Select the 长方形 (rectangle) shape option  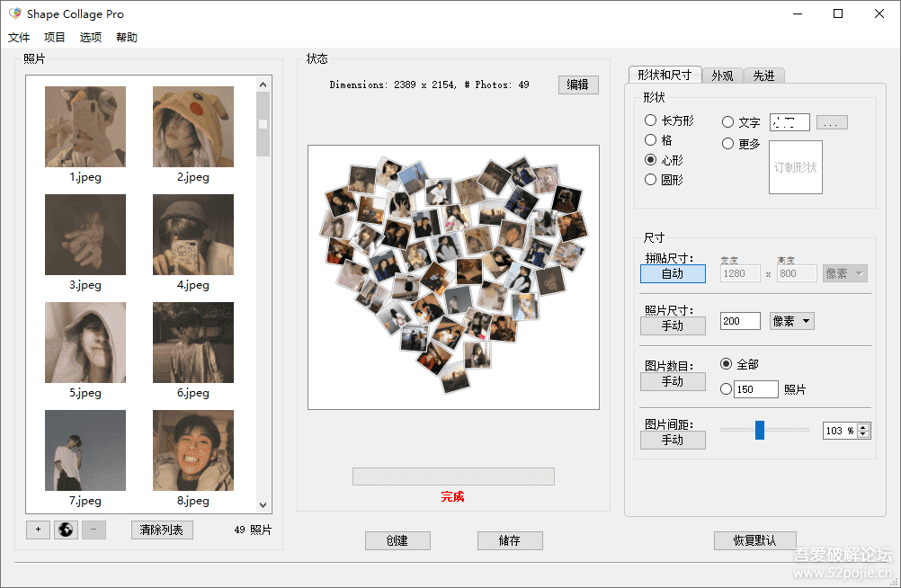tap(649, 122)
